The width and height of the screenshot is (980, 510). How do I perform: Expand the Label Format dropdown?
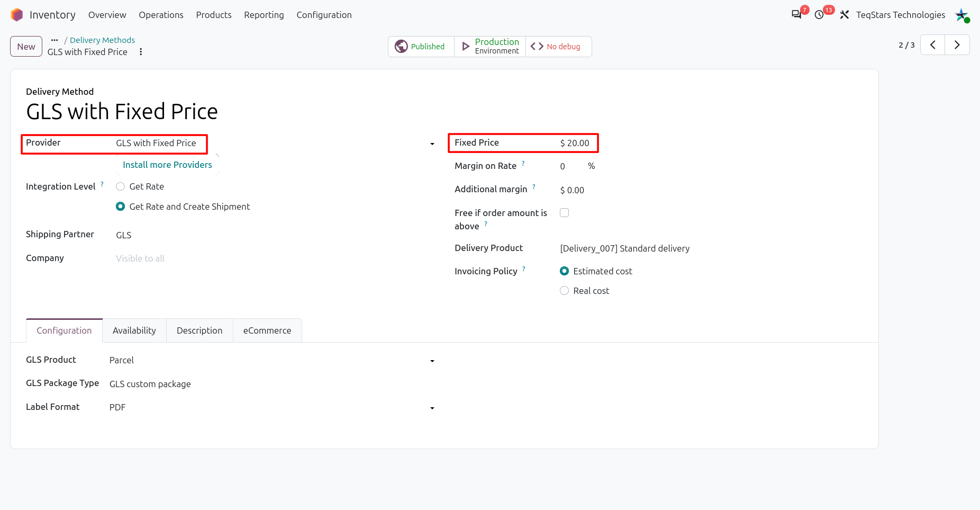click(x=432, y=408)
